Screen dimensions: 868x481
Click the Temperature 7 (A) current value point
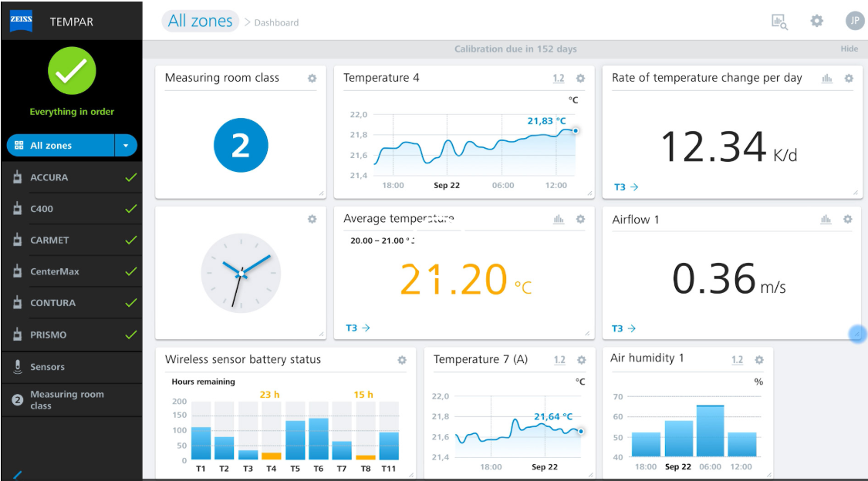click(x=581, y=431)
